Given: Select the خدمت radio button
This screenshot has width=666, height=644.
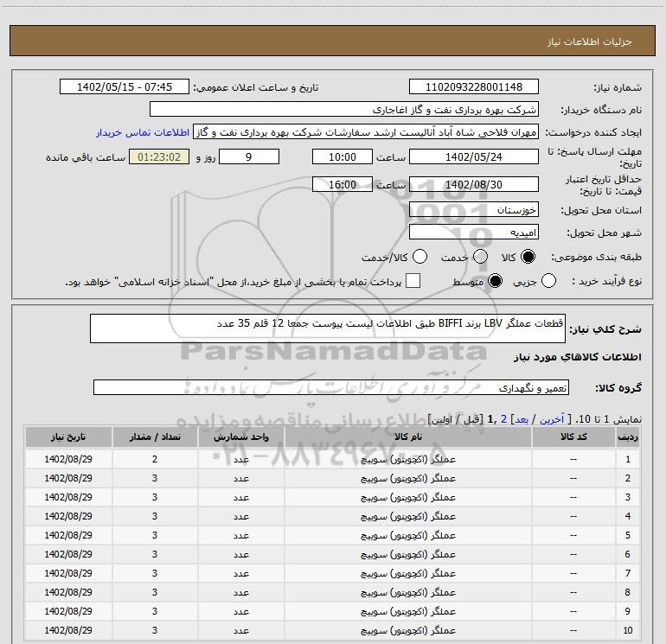Looking at the screenshot, I should tap(480, 257).
